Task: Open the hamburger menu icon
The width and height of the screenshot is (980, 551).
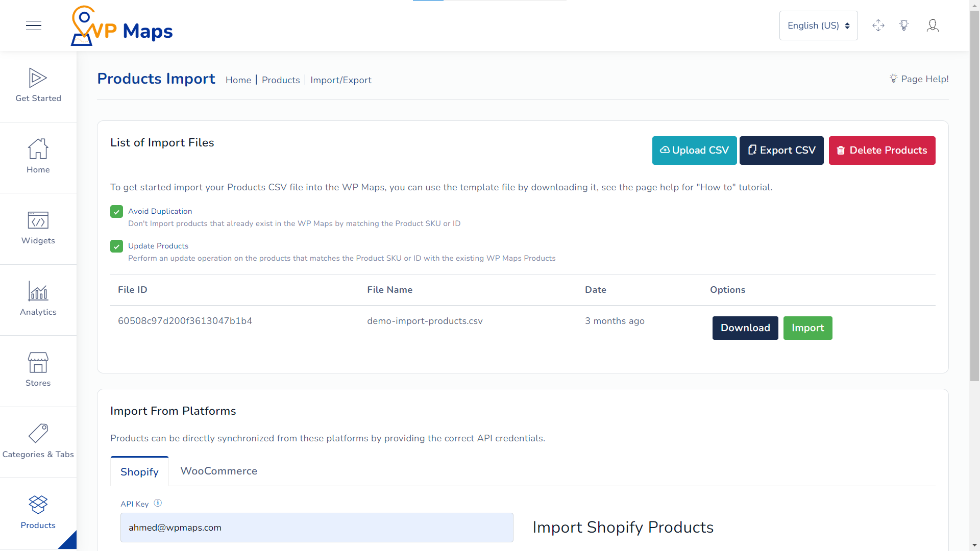Action: pyautogui.click(x=34, y=26)
